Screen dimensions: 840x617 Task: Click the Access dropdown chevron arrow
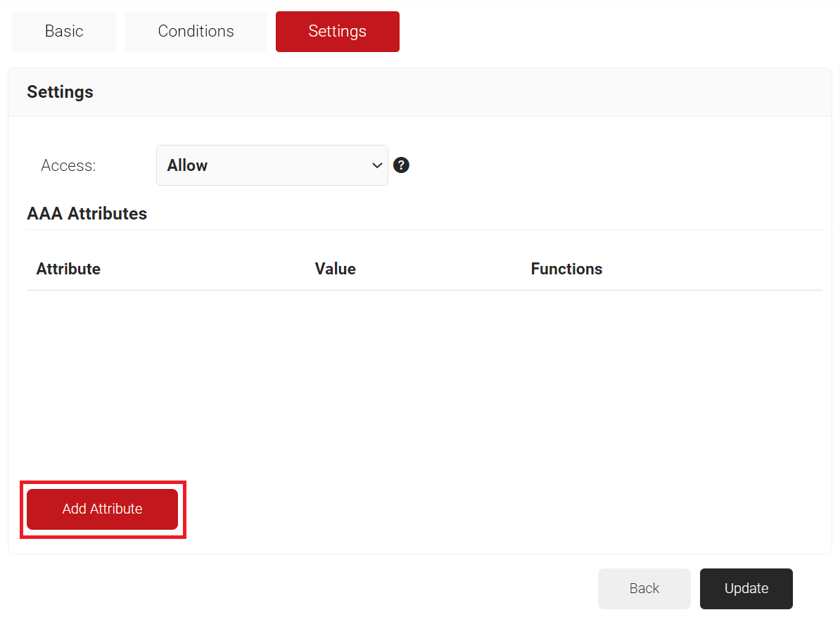(376, 165)
